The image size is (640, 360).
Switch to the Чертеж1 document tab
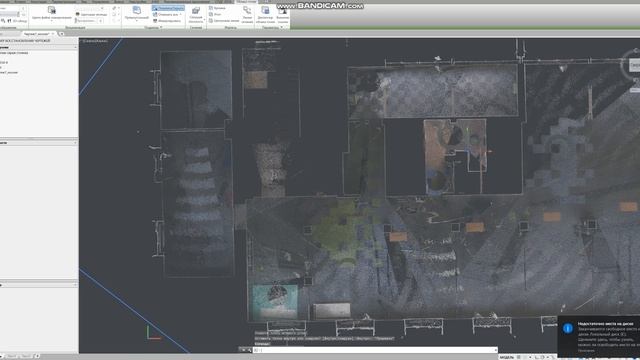click(37, 34)
